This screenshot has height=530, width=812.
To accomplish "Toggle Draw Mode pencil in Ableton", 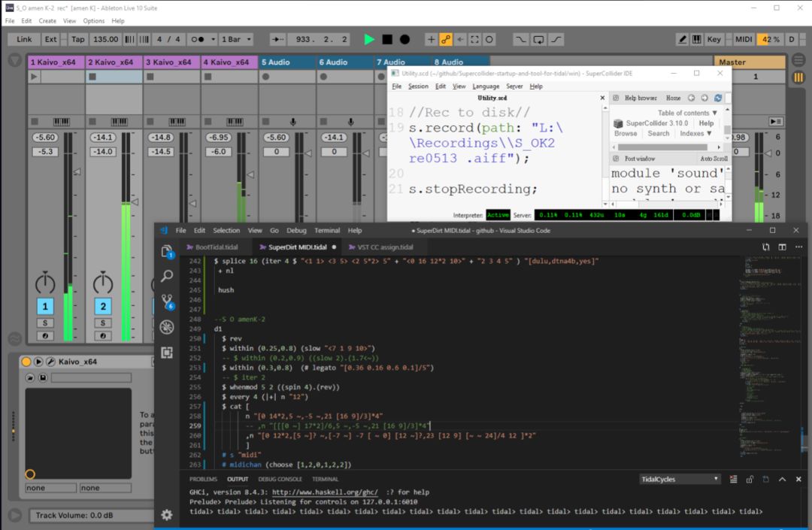I will (x=683, y=39).
